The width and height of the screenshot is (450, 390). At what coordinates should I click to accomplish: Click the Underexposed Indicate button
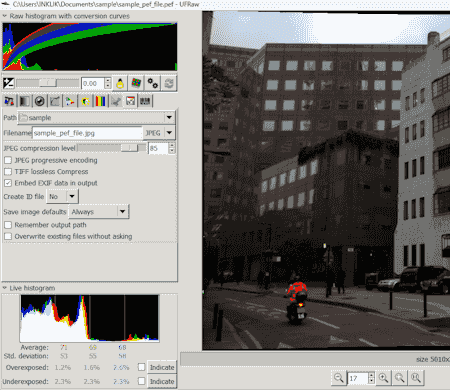click(162, 381)
